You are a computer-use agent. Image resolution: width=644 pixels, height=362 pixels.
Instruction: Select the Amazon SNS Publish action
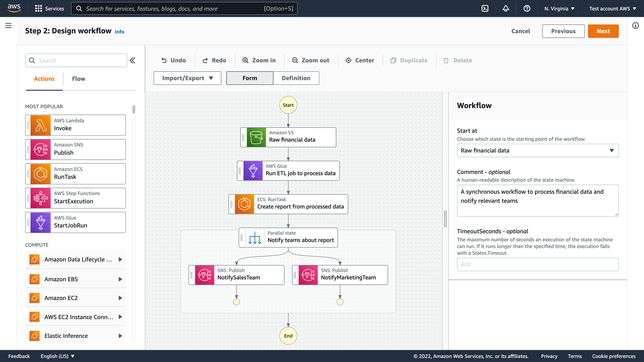pyautogui.click(x=75, y=149)
